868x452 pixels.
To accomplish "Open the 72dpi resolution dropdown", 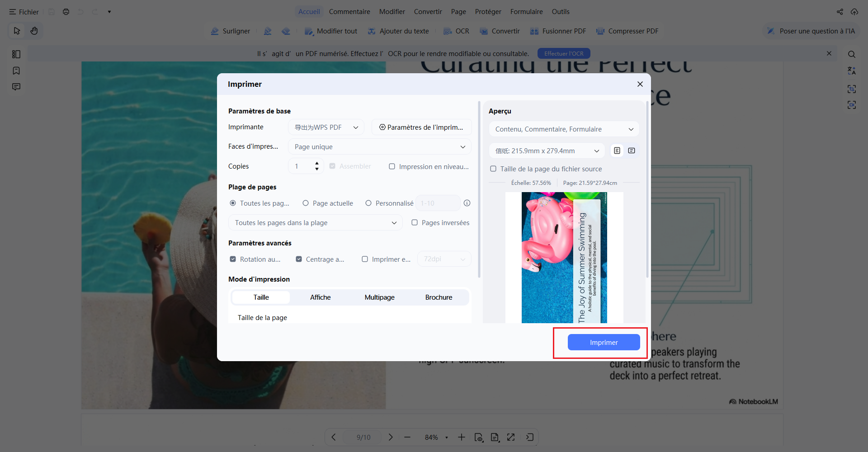I will click(444, 259).
